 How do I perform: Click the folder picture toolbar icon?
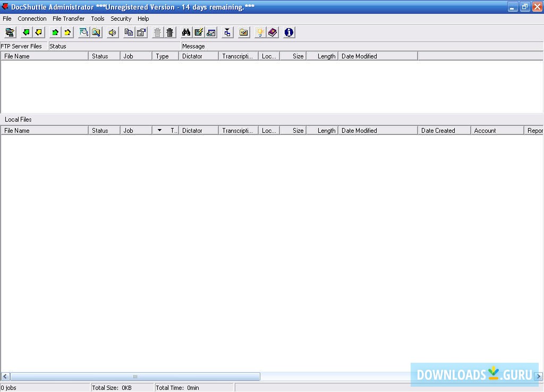coord(244,32)
